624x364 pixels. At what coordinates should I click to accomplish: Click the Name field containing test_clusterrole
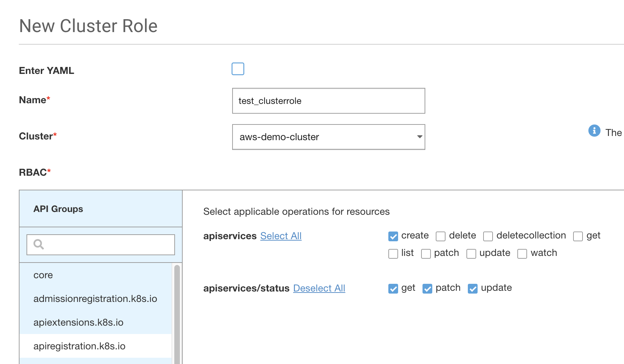tap(328, 101)
